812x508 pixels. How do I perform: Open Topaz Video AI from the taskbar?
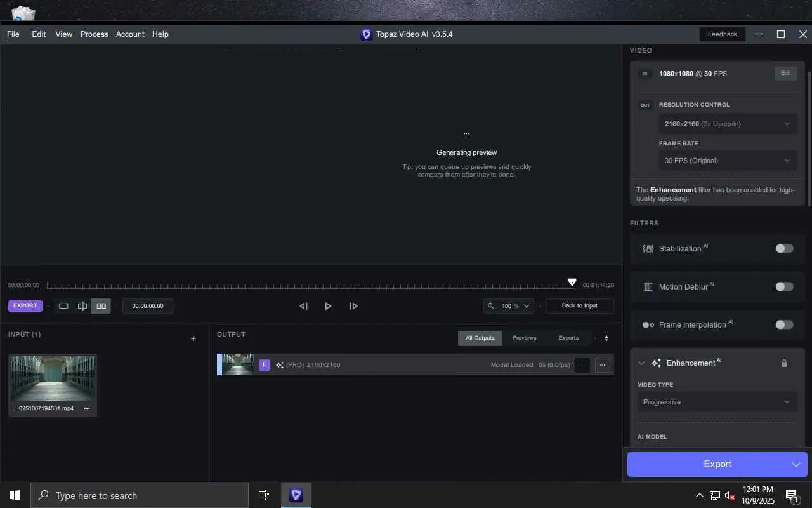coord(296,495)
